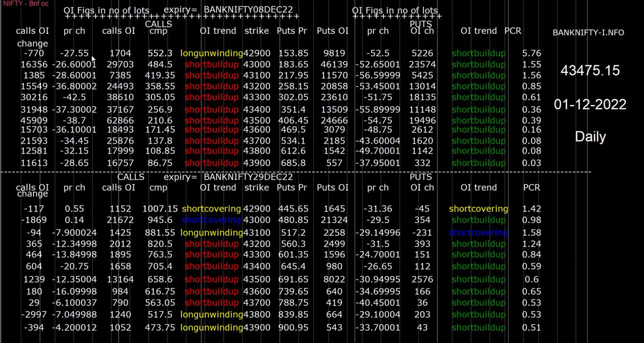This screenshot has width=644, height=343.
Task: Select Puts OI value 46139
Action: (x=334, y=64)
